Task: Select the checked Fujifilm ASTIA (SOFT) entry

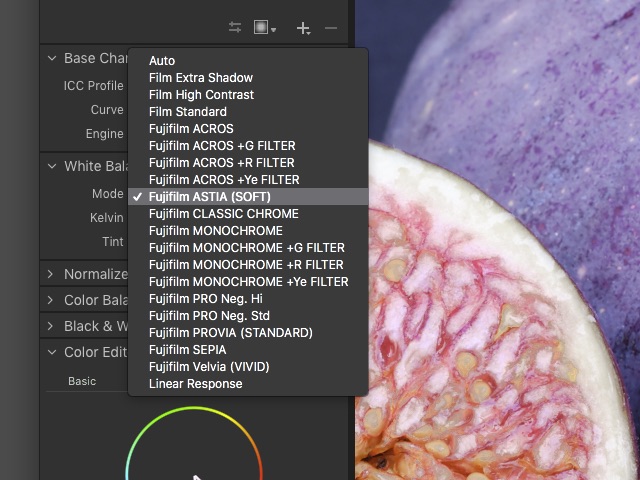Action: pyautogui.click(x=209, y=197)
